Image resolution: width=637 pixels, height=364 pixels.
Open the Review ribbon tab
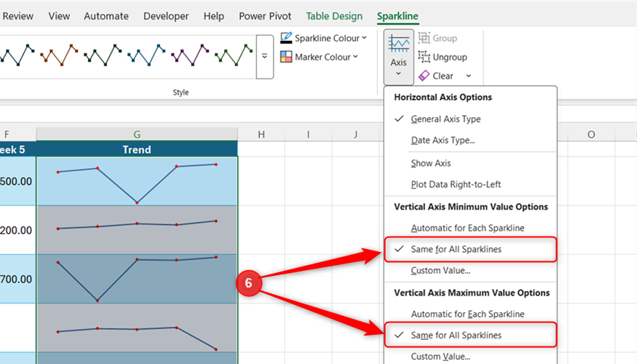17,16
